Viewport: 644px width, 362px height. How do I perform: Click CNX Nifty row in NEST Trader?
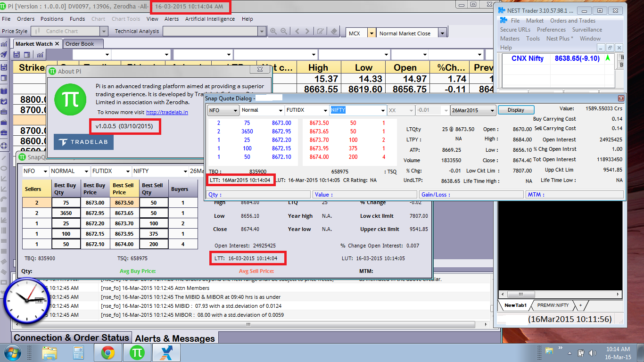pos(558,58)
